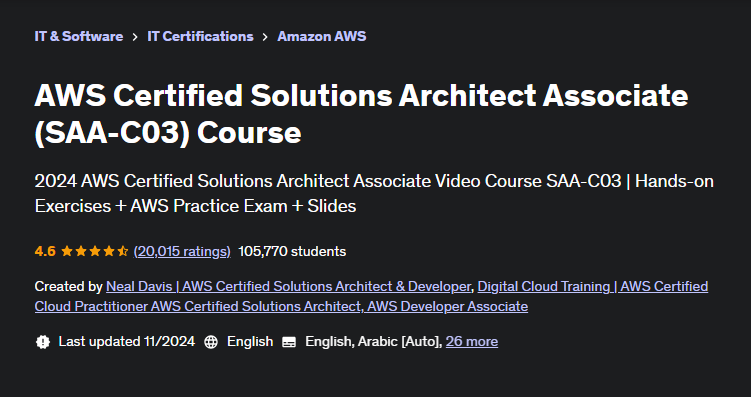Click the 4.6 rating score
The height and width of the screenshot is (397, 751).
[x=45, y=251]
